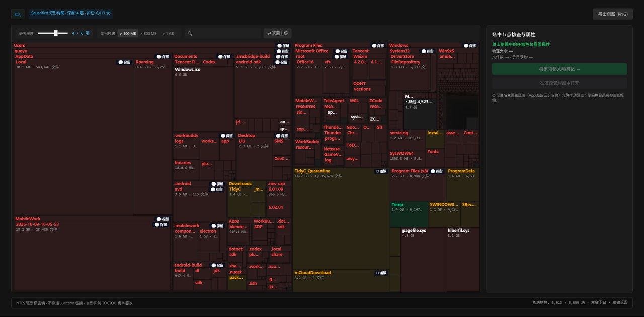644x317 pixels.
Task: Toggle the 保留 switch for Program Files (x86)
Action: 436,171
